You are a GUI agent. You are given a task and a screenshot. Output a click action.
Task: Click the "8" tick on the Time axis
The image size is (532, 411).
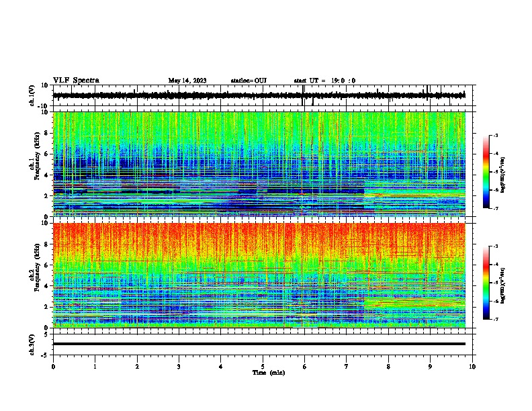(x=388, y=367)
